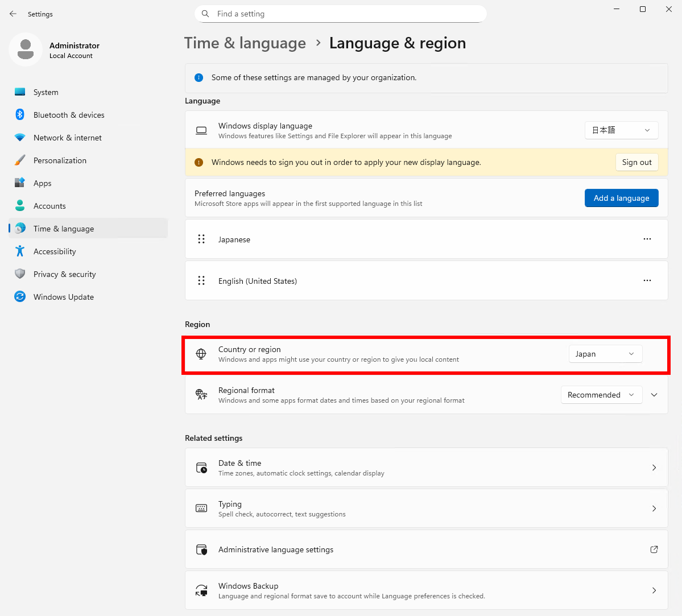
Task: Click the drag handle for Japanese
Action: 201,239
